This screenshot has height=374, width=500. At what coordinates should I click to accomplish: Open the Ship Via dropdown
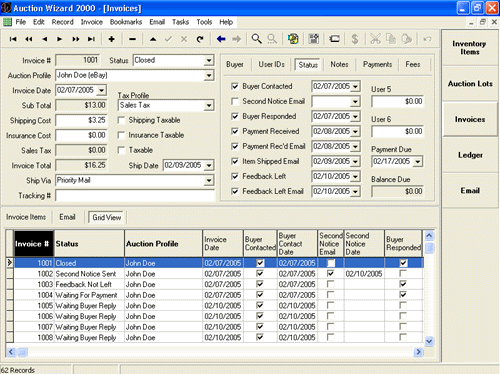coord(209,181)
